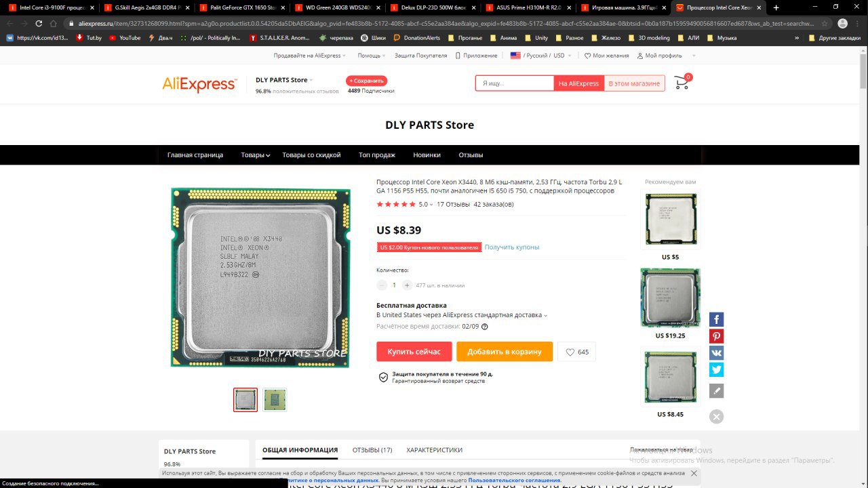Share product on Twitter
The image size is (868, 488).
(x=717, y=369)
